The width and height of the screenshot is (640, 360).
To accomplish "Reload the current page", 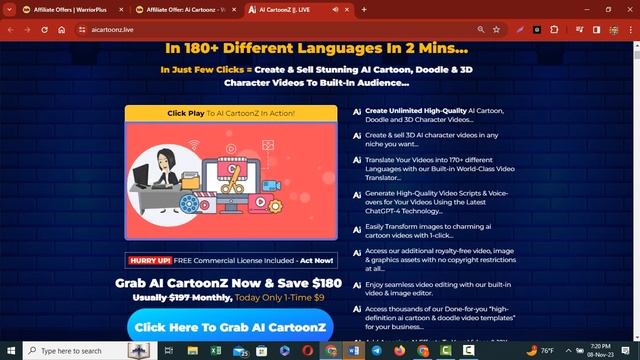I will point(44,30).
